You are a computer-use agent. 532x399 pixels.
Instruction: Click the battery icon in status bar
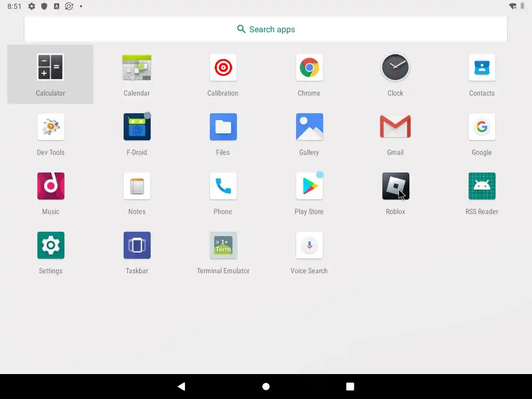click(523, 6)
